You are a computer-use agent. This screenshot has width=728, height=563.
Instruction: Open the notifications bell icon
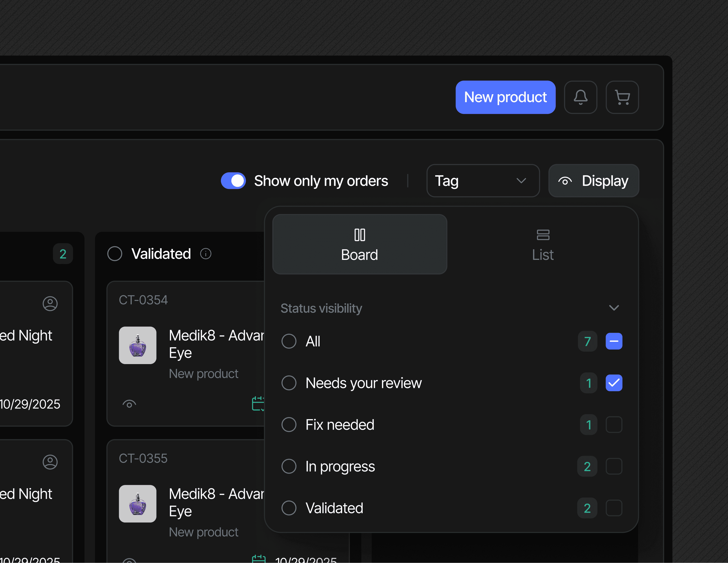(580, 97)
